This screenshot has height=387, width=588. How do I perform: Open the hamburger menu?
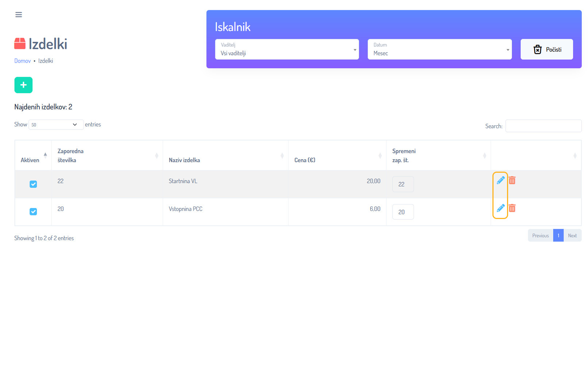point(19,15)
